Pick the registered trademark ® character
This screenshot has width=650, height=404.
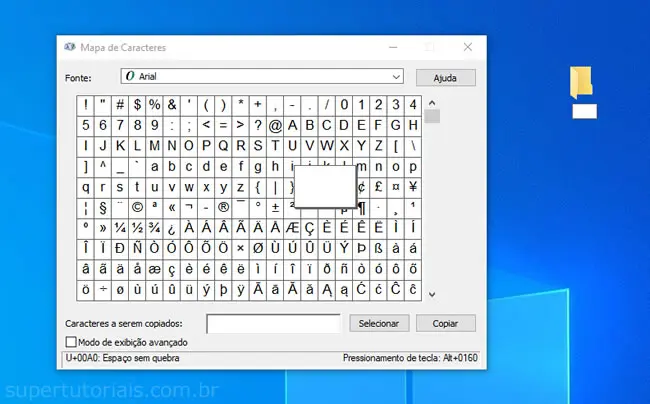coord(223,207)
